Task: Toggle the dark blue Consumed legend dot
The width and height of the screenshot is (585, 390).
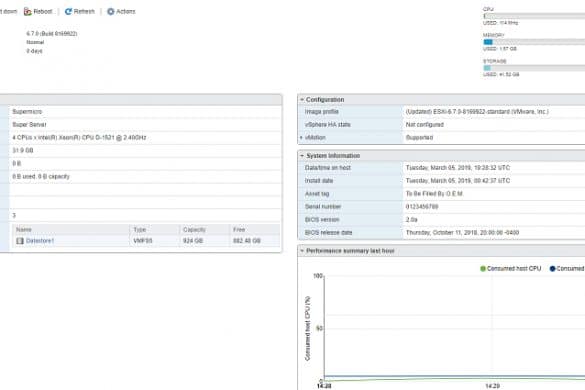Action: point(553,269)
